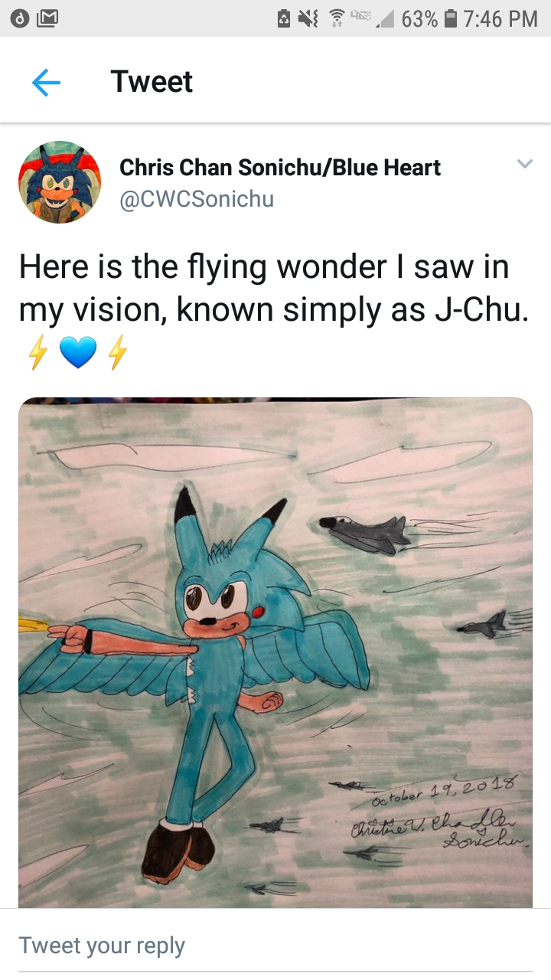Open the J-Chu drawing image

click(x=275, y=652)
